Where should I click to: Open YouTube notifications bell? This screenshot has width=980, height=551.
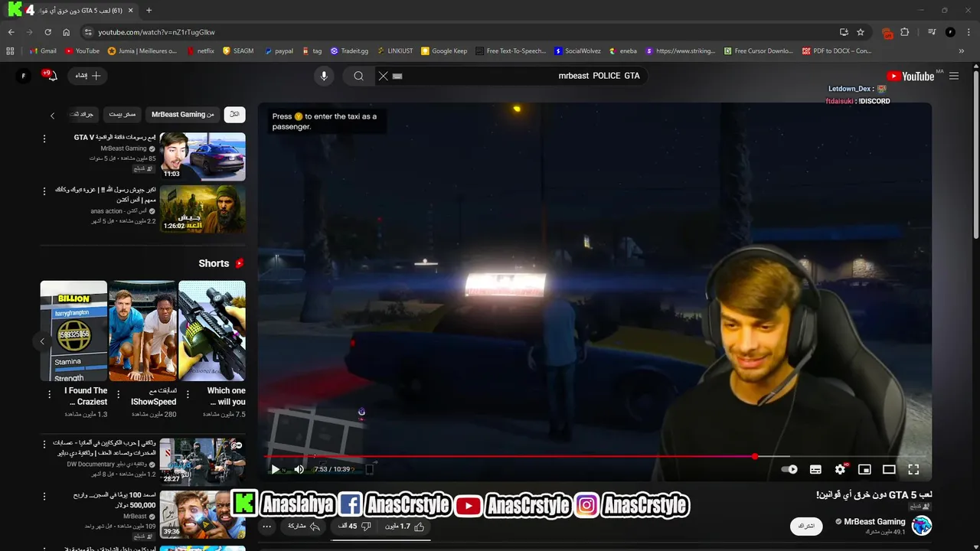point(51,76)
